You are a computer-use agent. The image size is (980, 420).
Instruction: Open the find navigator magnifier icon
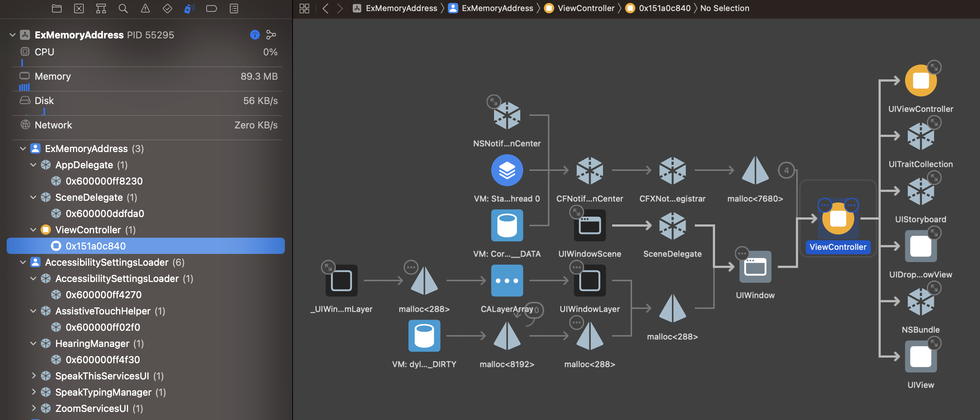123,8
